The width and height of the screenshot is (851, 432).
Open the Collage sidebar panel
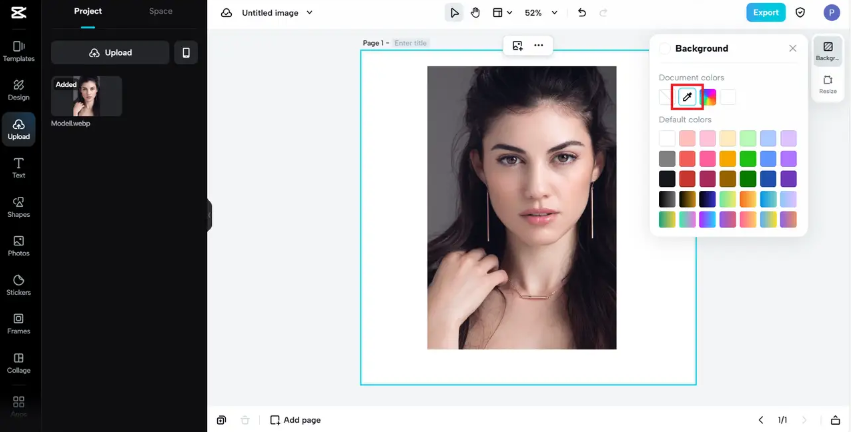pos(18,363)
